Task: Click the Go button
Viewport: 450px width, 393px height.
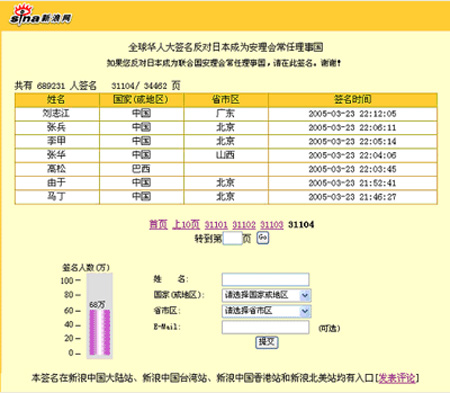Action: tap(263, 238)
